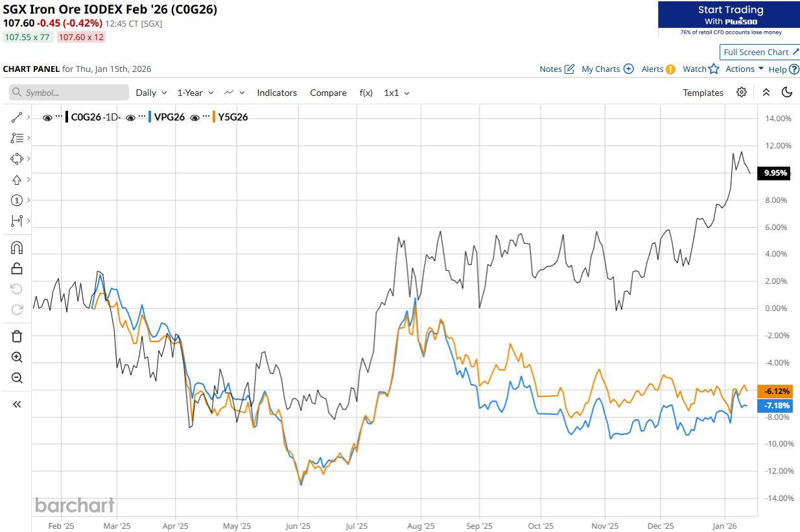Hide the C0G26 series with eye icon
800x532 pixels.
tap(47, 117)
